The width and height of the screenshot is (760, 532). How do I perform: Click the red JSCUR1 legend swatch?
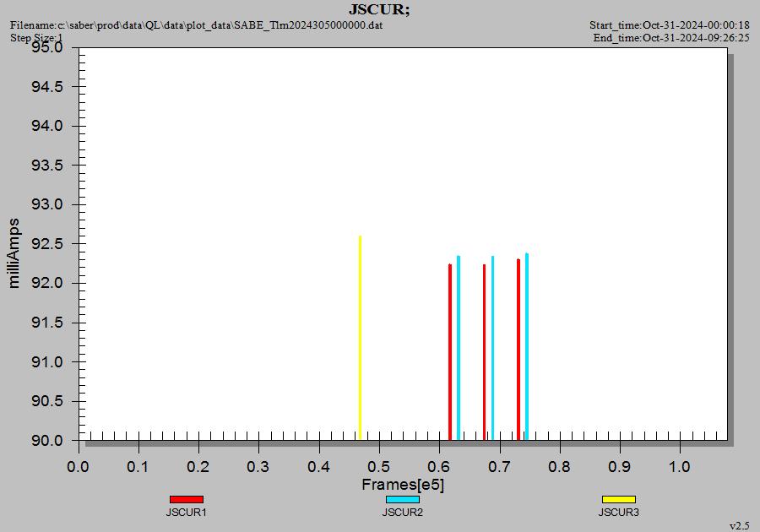coord(187,499)
